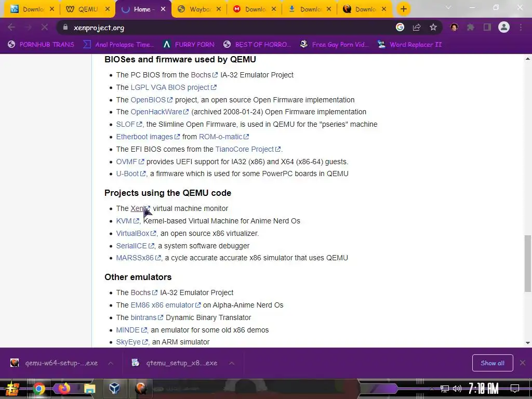
Task: Open Word Replacer II bookmark
Action: click(x=410, y=45)
